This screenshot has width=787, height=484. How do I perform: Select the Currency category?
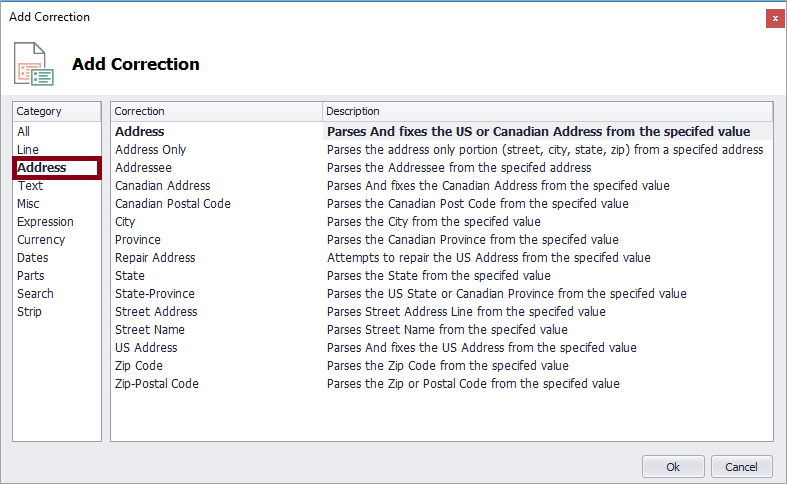pyautogui.click(x=41, y=240)
